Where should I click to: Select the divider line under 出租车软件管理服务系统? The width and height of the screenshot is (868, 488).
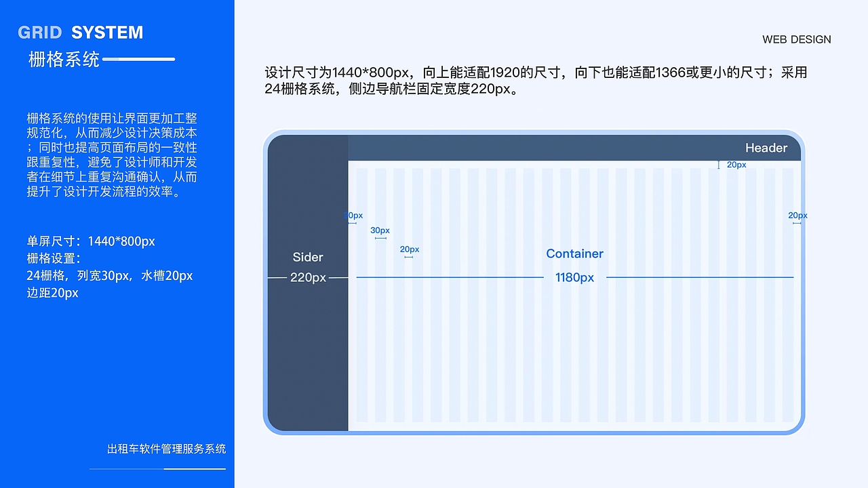[x=157, y=470]
